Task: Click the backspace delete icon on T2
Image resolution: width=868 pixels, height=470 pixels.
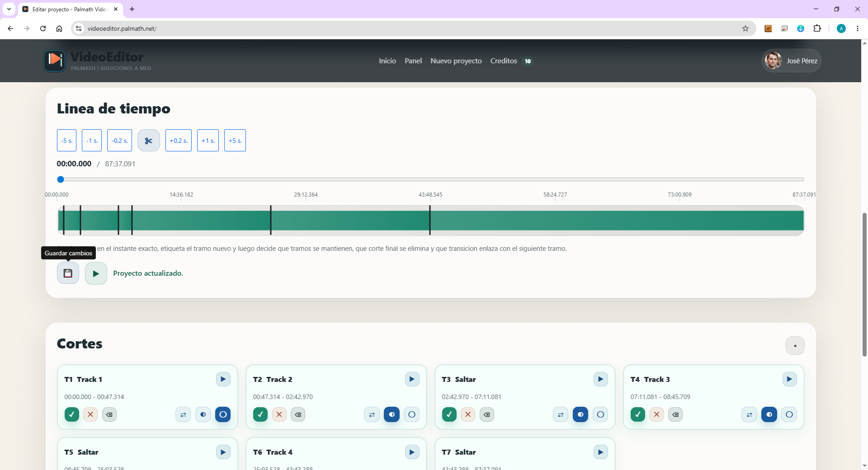Action: point(298,414)
